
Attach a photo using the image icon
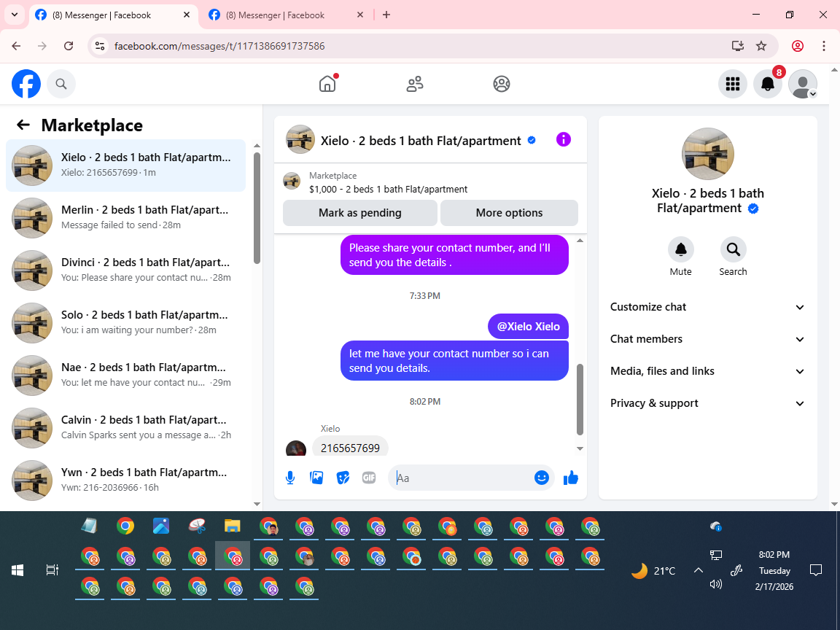pyautogui.click(x=316, y=478)
